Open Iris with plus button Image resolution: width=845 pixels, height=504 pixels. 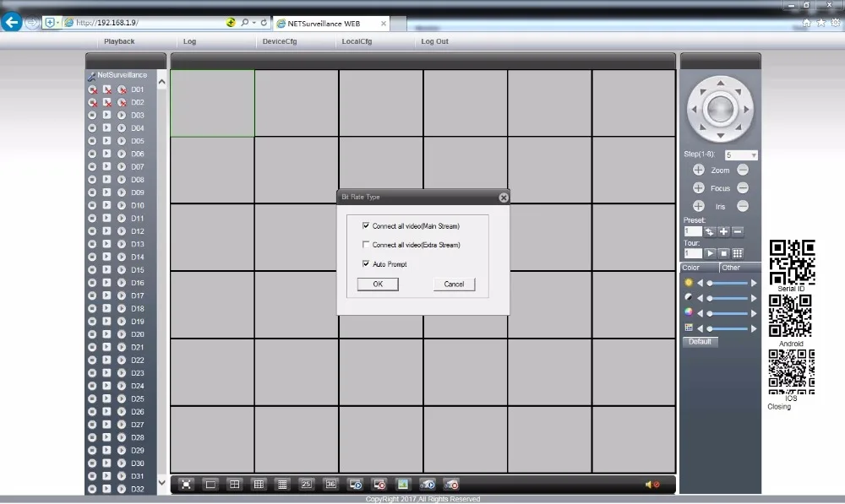click(699, 206)
